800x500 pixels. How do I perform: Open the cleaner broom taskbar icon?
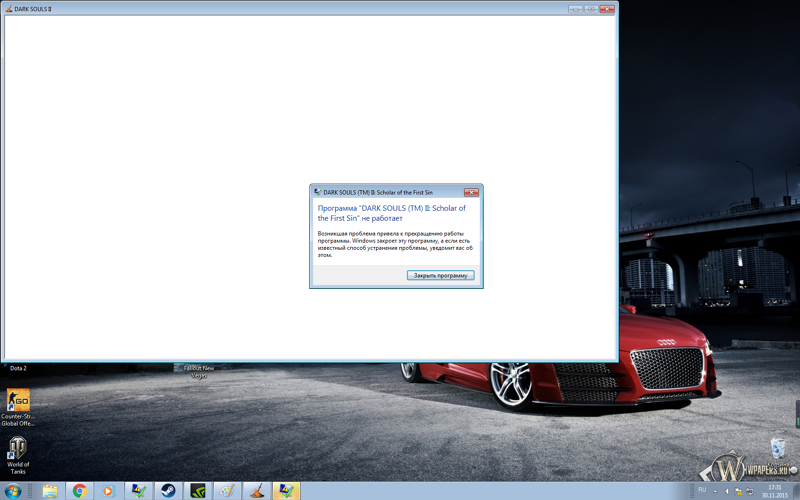tap(257, 491)
